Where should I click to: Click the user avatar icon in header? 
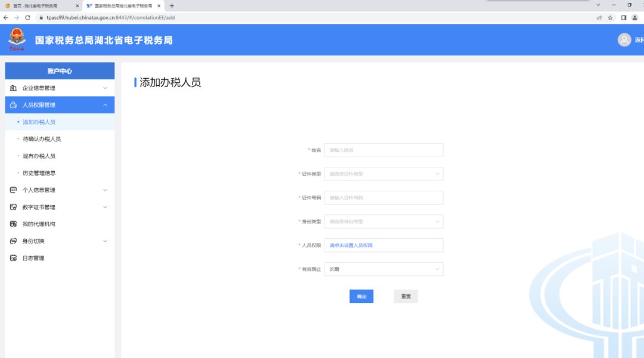tap(624, 40)
